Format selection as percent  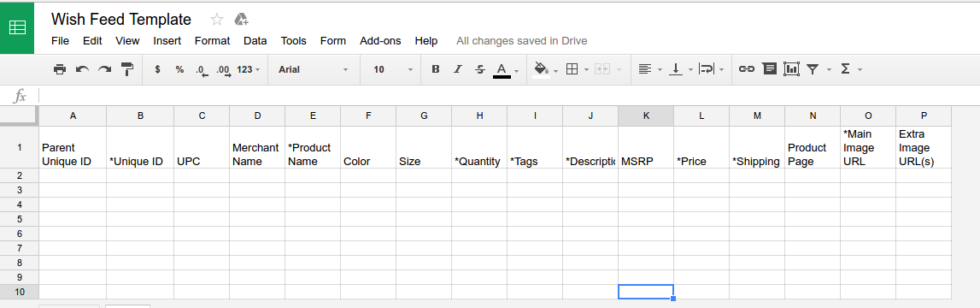(x=180, y=69)
